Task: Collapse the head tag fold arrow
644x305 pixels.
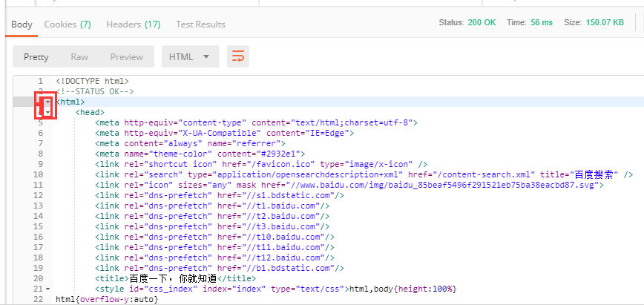Action: point(48,112)
